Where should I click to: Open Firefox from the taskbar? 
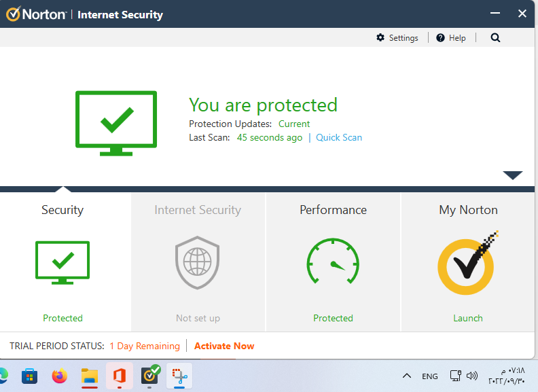click(60, 376)
